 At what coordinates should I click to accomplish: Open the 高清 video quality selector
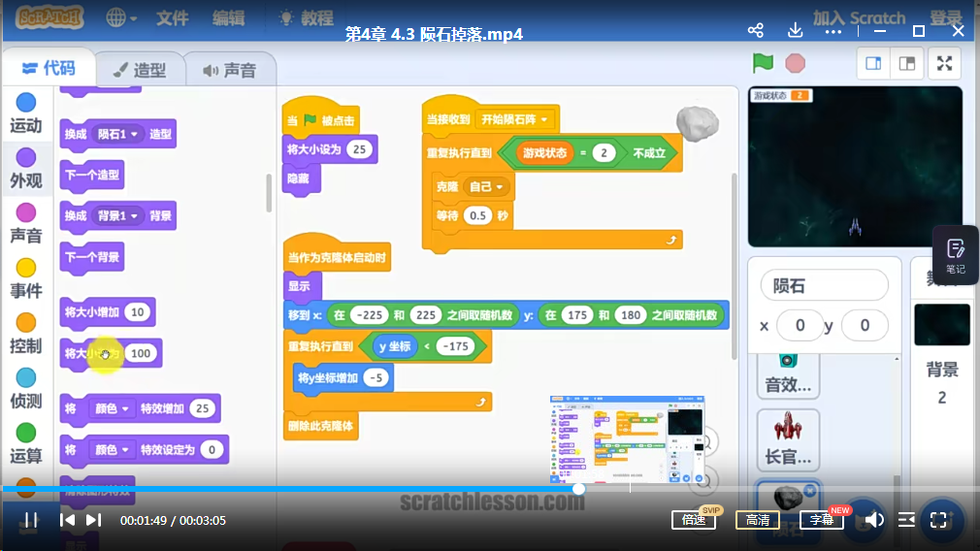[x=757, y=520]
